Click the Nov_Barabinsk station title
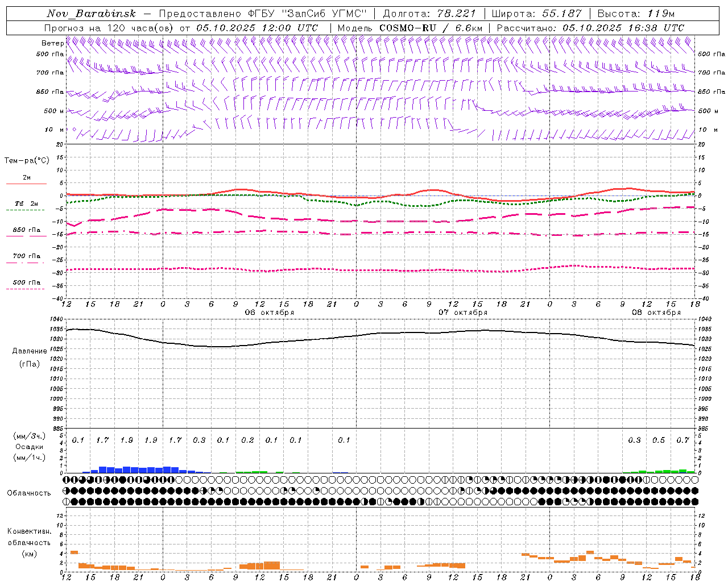This screenshot has width=728, height=582. [91, 14]
